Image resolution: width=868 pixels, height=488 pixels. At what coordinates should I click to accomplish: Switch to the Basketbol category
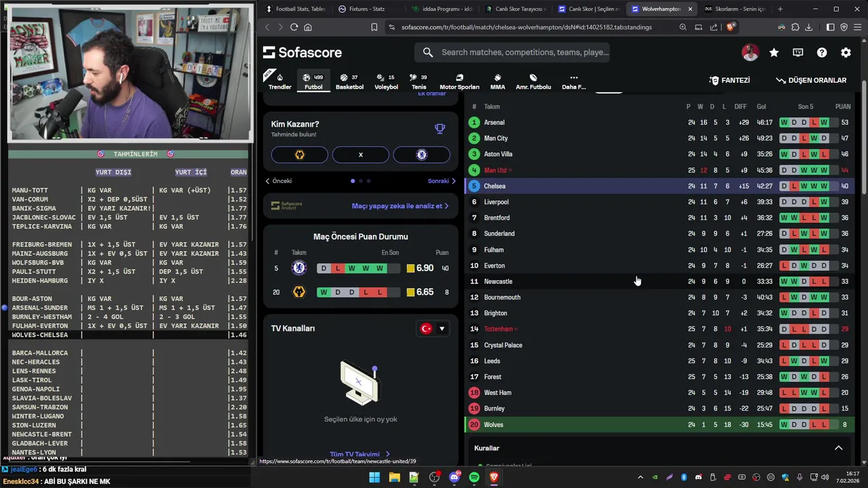(349, 81)
